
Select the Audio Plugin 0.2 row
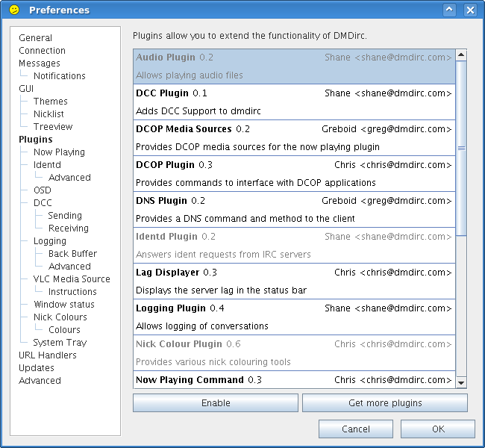(x=294, y=66)
